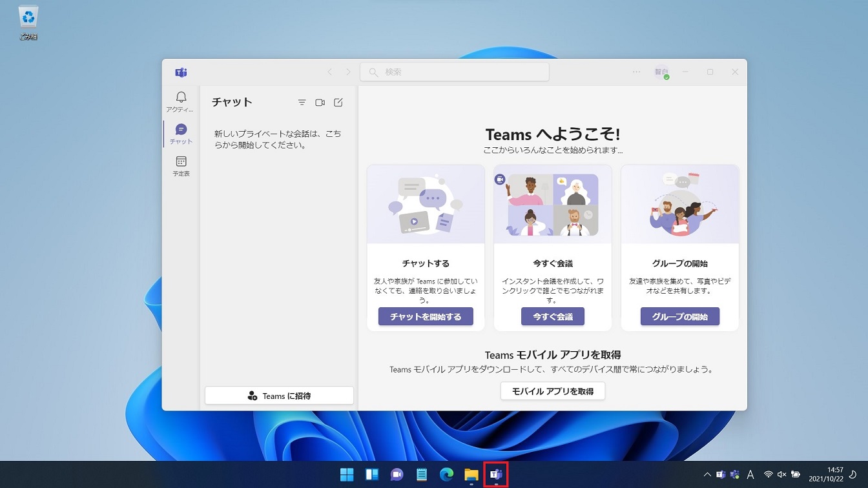Start a meeting via video camera icon

pyautogui.click(x=320, y=103)
